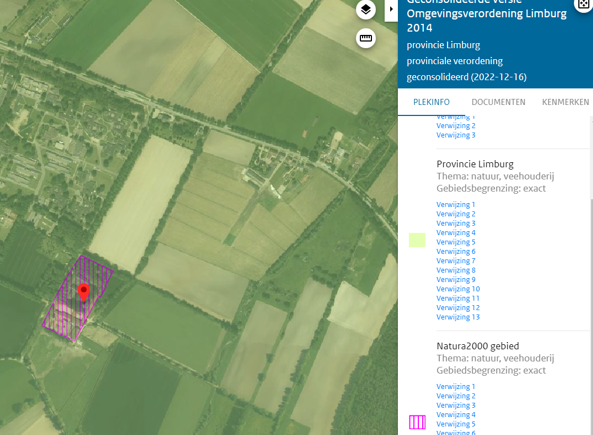The image size is (593, 435).
Task: Open Provincie Limburg Verwijzing 2
Action: point(456,214)
